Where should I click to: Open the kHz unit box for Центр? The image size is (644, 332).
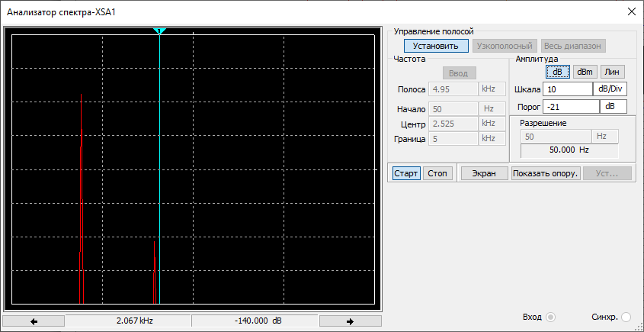pos(492,124)
